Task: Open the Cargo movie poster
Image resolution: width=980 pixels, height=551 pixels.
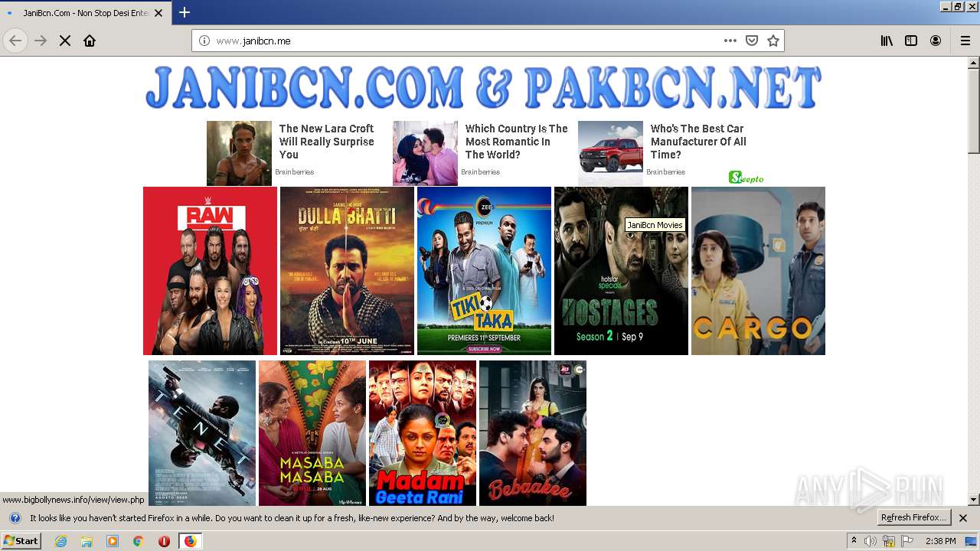Action: [x=758, y=271]
